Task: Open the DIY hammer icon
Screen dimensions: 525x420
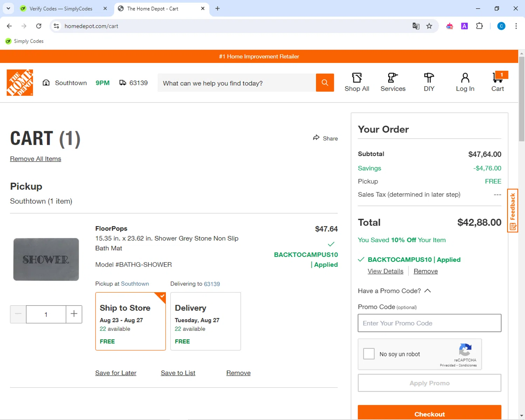Action: (x=429, y=78)
